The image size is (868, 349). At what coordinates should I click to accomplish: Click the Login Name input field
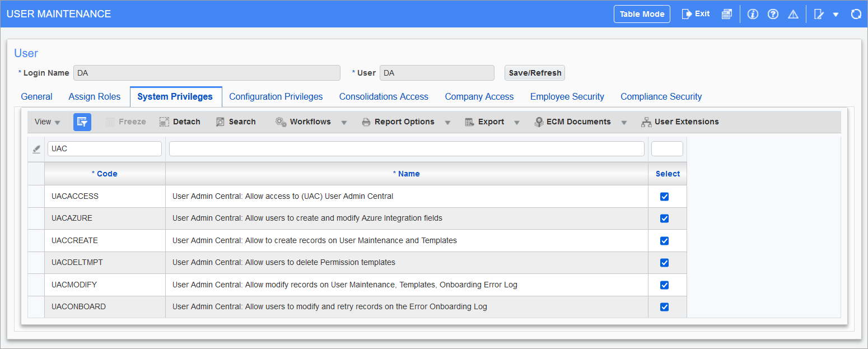tap(207, 73)
